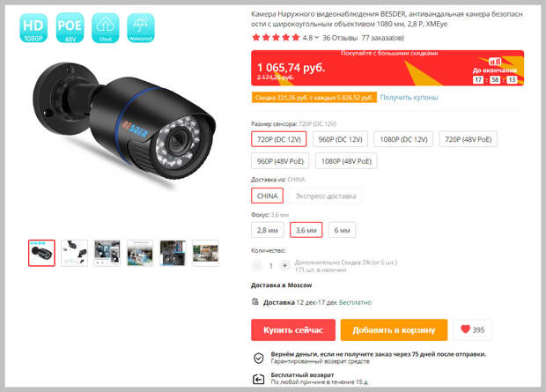The image size is (546, 392).
Task: Decrease quantity with the minus button
Action: tap(256, 266)
